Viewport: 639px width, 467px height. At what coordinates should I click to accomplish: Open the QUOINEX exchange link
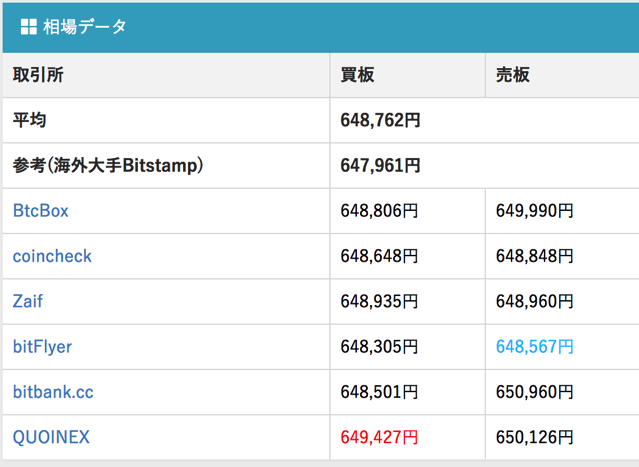point(51,437)
